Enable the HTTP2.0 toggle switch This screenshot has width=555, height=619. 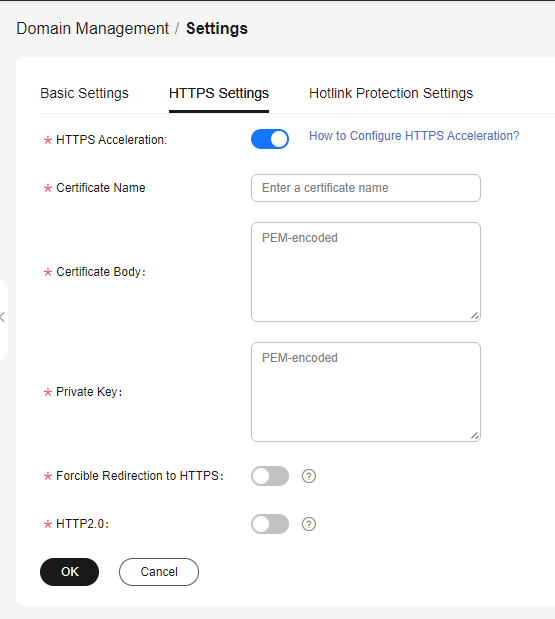[x=270, y=524]
